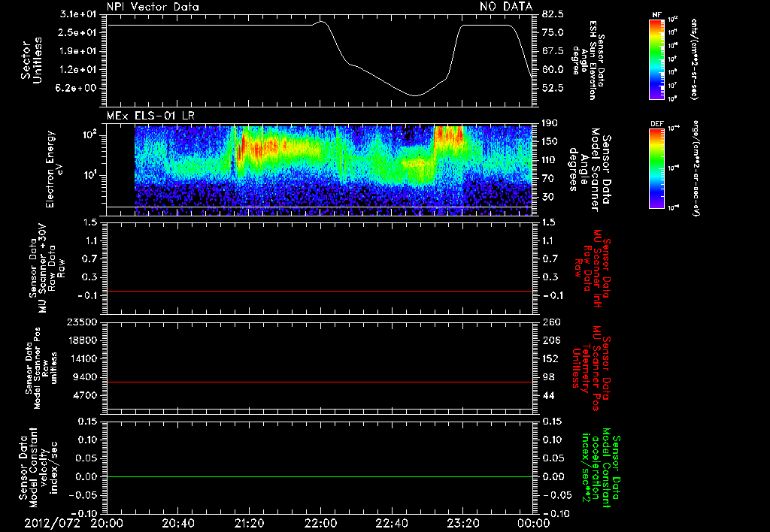
Task: Click the '110' scanner angle tick label
Action: coord(550,160)
